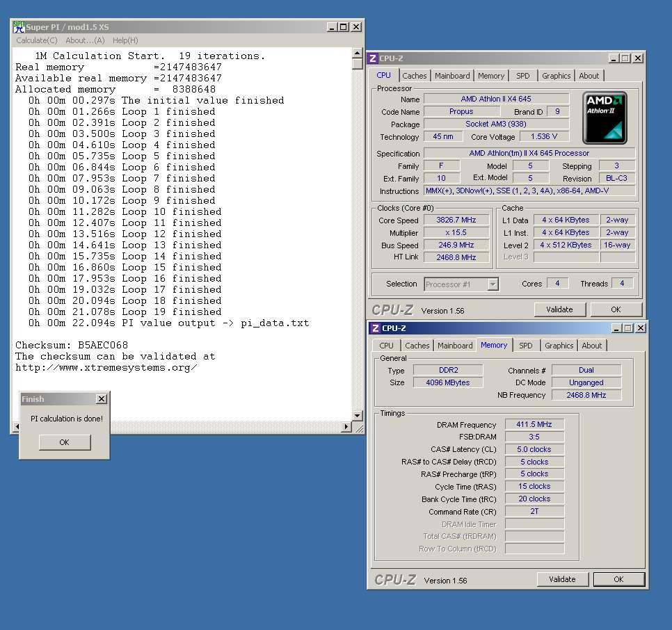Click the NB Frequency value in Memory tab
This screenshot has width=672, height=630.
[586, 395]
